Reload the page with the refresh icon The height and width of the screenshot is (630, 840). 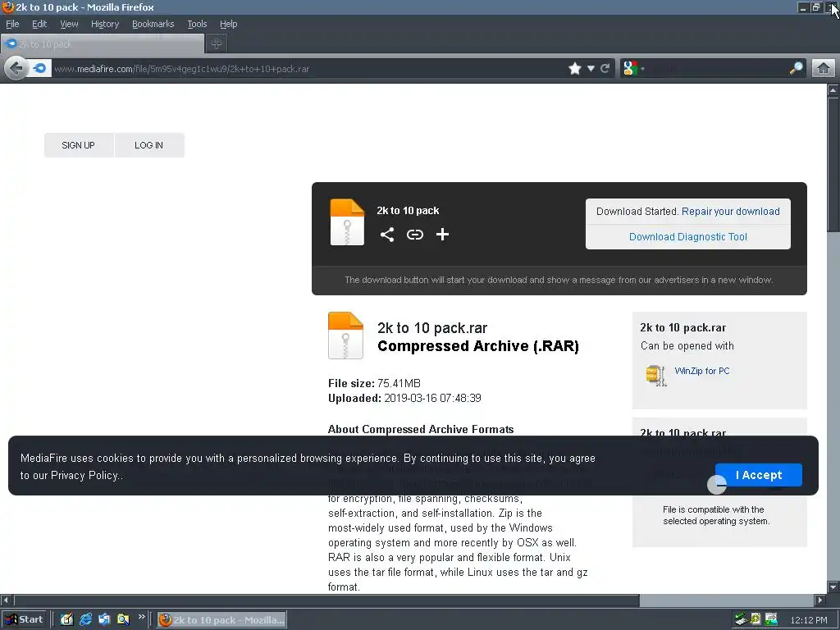pos(605,69)
